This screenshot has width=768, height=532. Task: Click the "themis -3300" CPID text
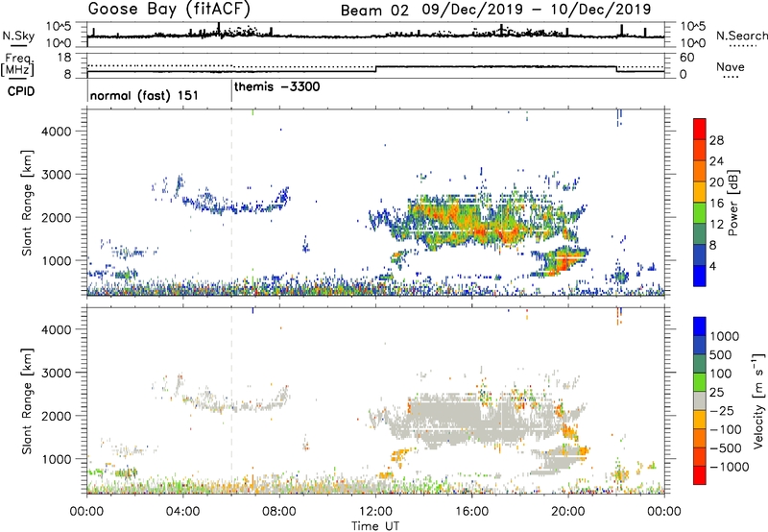tap(277, 86)
